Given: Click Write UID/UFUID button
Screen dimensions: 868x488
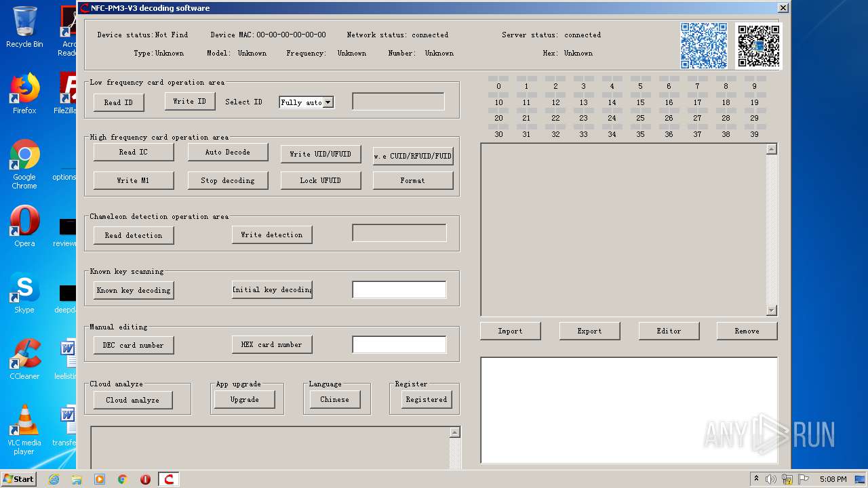Looking at the screenshot, I should (x=321, y=154).
